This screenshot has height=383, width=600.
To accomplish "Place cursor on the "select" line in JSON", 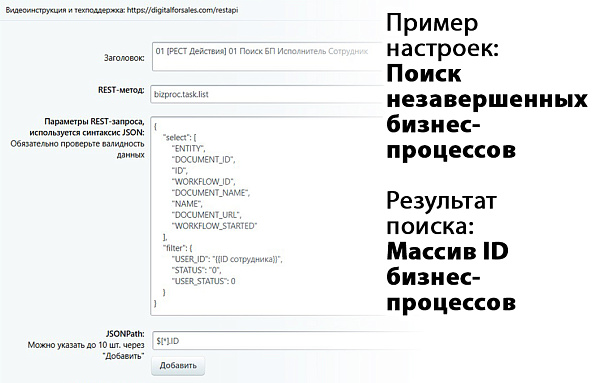I will [x=179, y=138].
